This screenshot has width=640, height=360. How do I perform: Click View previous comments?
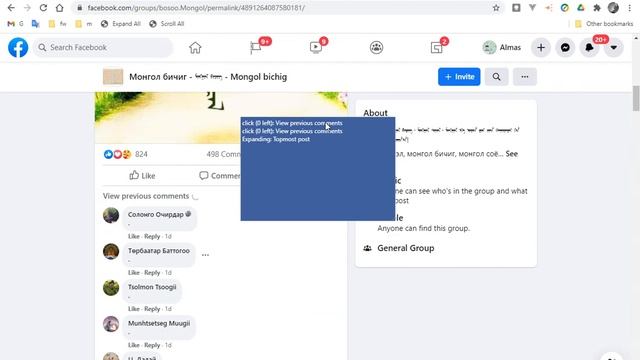(x=146, y=196)
